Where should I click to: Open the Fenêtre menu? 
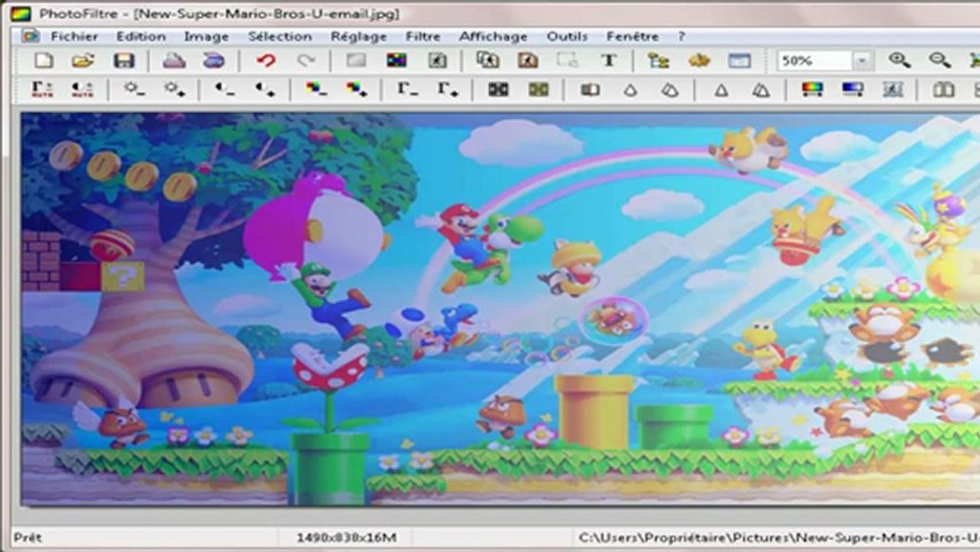[x=632, y=36]
